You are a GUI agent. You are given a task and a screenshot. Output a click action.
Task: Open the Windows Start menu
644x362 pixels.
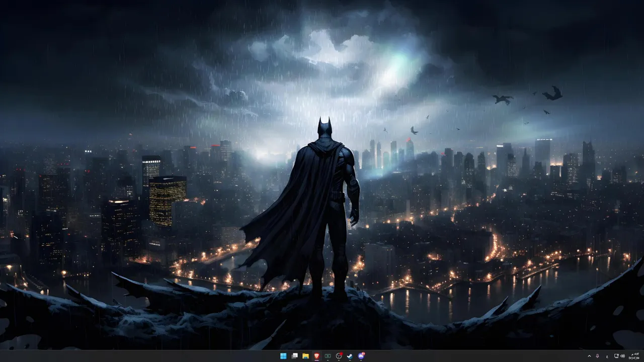(283, 356)
